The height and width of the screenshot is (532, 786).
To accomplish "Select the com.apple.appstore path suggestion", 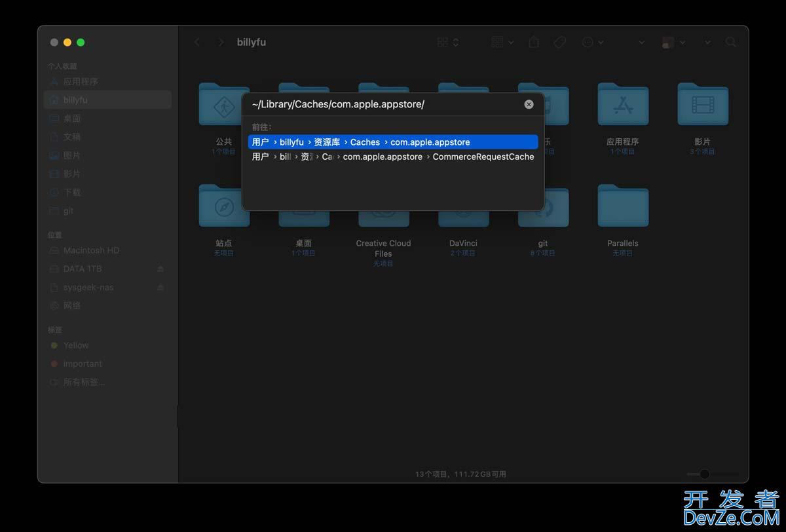I will pos(393,142).
